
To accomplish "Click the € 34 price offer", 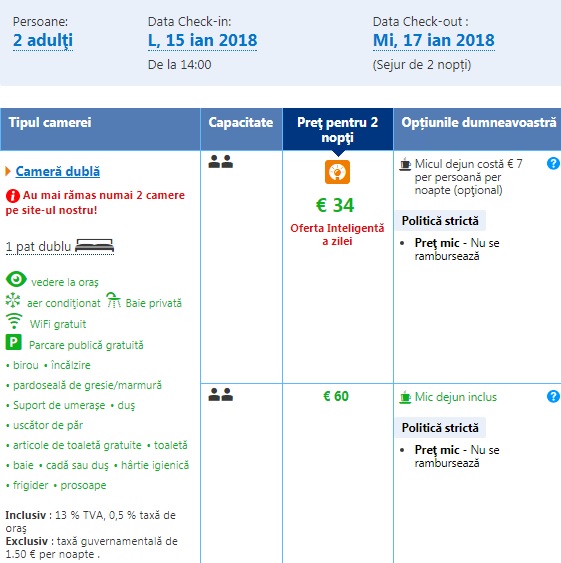I will point(335,205).
